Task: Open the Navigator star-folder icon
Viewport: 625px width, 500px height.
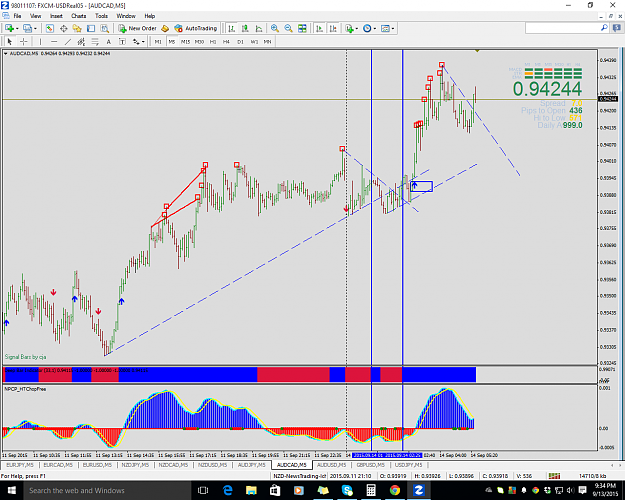Action: click(77, 28)
